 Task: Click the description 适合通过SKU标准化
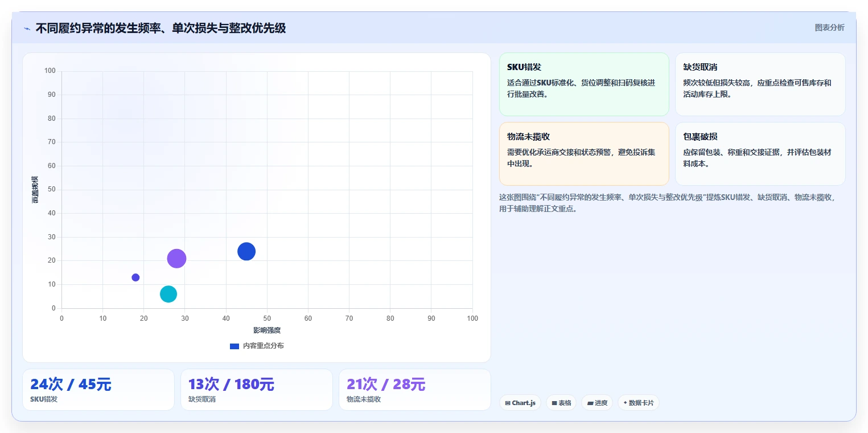point(581,88)
